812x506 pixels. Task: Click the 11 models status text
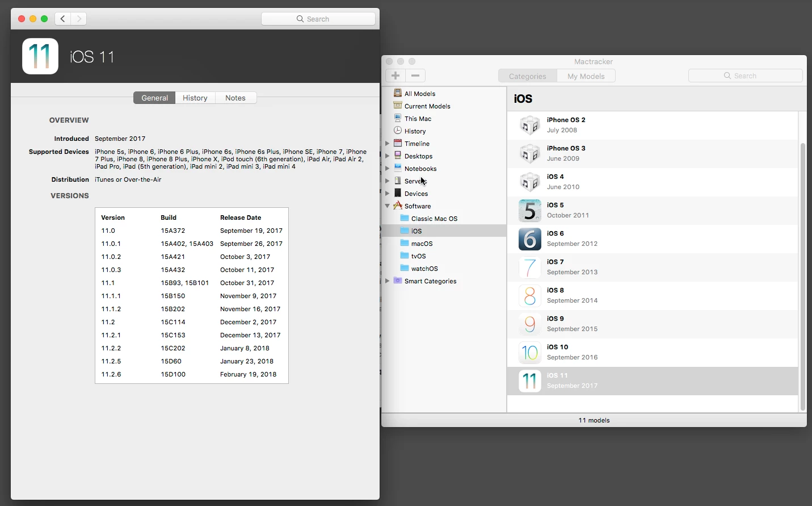594,420
